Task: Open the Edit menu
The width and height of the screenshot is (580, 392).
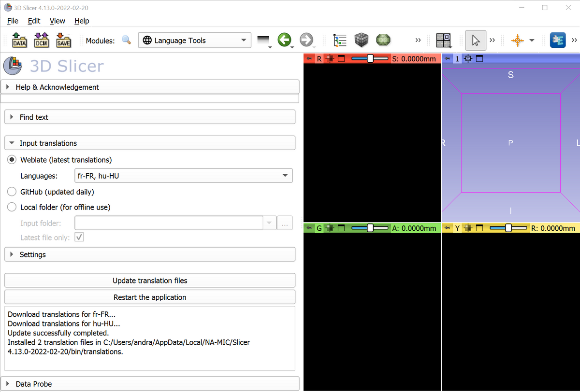Action: click(34, 21)
